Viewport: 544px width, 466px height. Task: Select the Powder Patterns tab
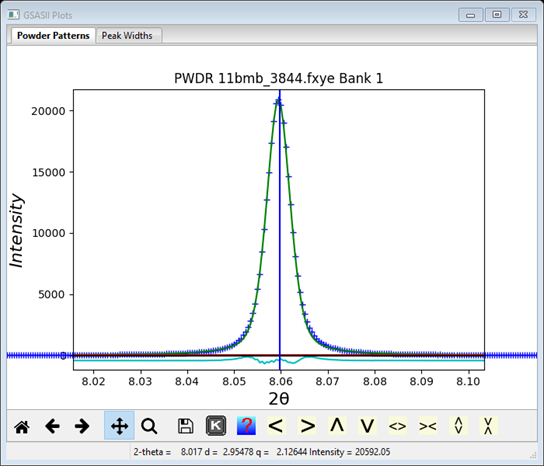[53, 35]
